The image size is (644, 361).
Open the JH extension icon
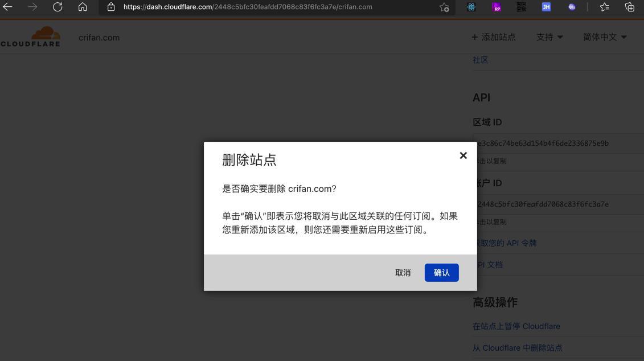(x=546, y=7)
